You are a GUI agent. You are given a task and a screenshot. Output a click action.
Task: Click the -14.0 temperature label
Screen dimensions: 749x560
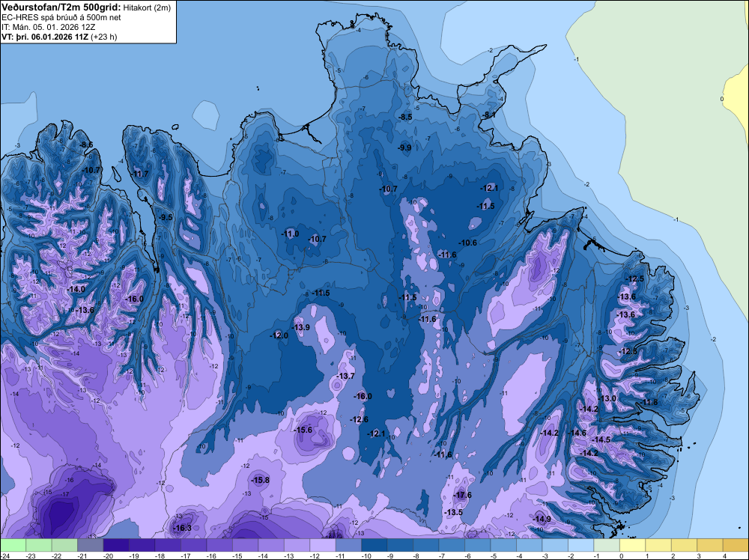click(76, 289)
